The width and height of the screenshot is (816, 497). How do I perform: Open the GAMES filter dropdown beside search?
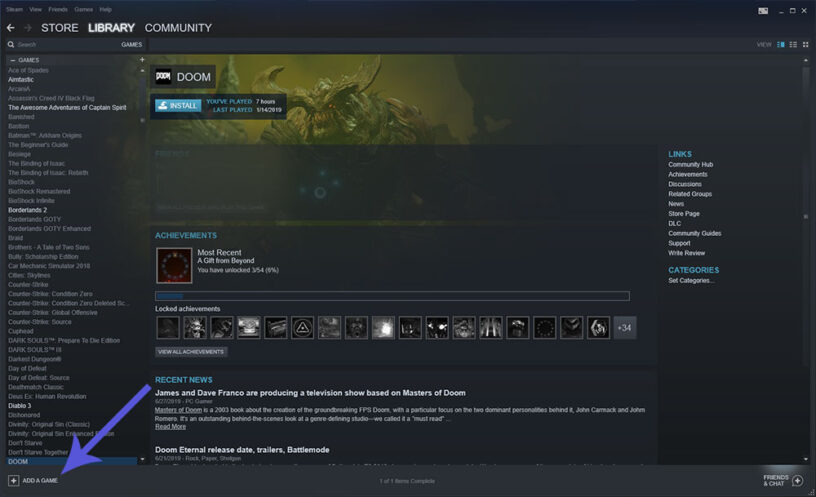[131, 45]
